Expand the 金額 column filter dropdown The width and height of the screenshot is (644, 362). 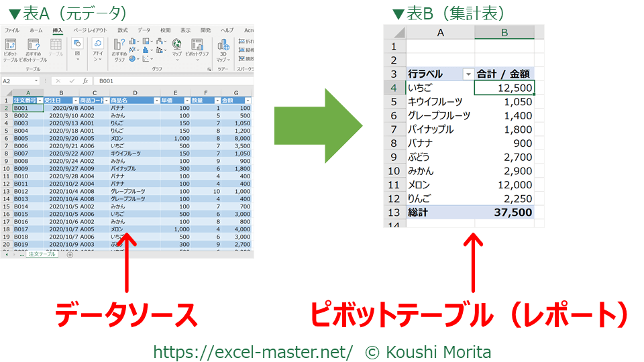(x=248, y=100)
